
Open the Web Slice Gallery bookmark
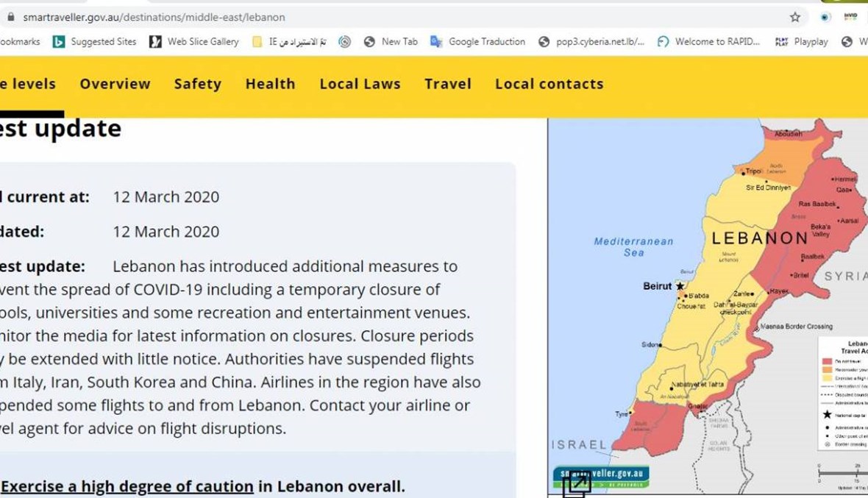(x=194, y=42)
